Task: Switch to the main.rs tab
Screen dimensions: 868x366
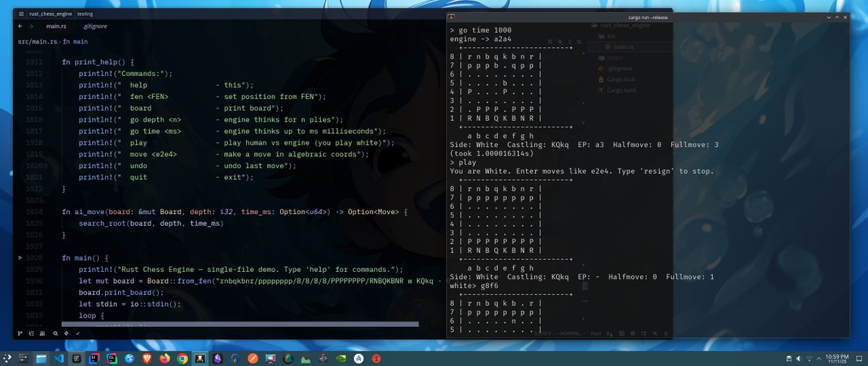Action: click(x=56, y=26)
